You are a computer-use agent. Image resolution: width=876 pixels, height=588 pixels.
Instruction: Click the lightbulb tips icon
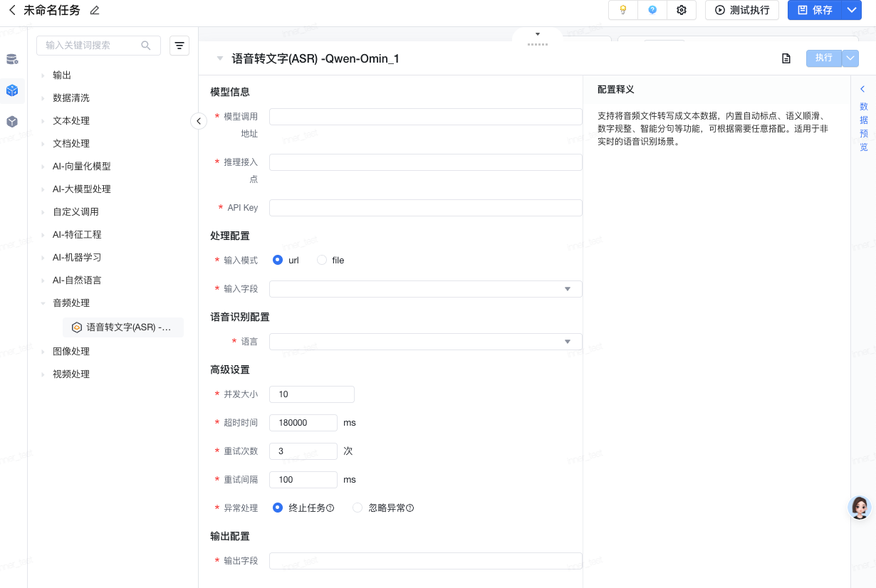point(623,10)
